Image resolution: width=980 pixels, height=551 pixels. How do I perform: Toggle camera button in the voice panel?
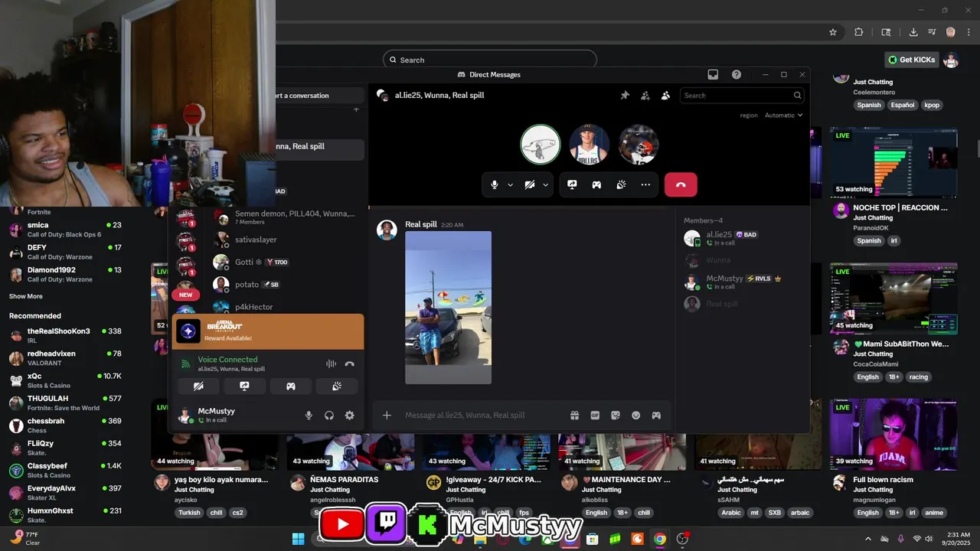(198, 386)
